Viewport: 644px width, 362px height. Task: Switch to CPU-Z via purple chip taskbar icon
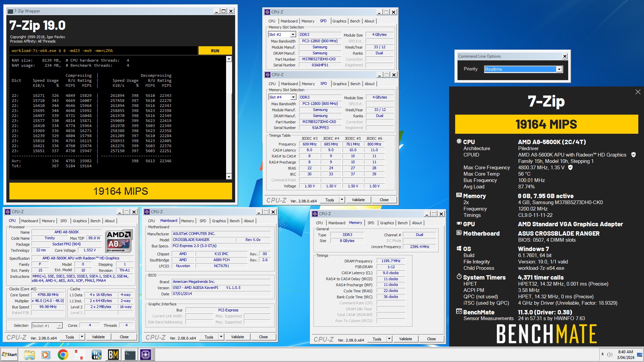click(145, 355)
